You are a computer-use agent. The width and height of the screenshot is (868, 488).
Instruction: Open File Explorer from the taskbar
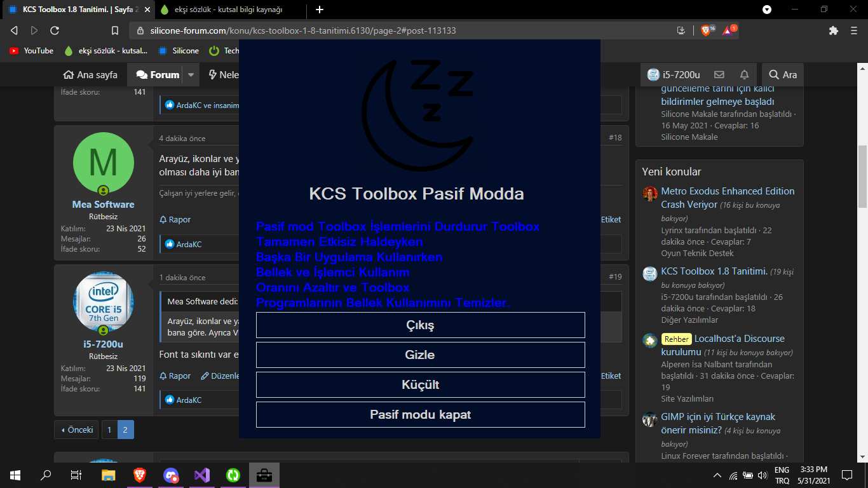(109, 475)
